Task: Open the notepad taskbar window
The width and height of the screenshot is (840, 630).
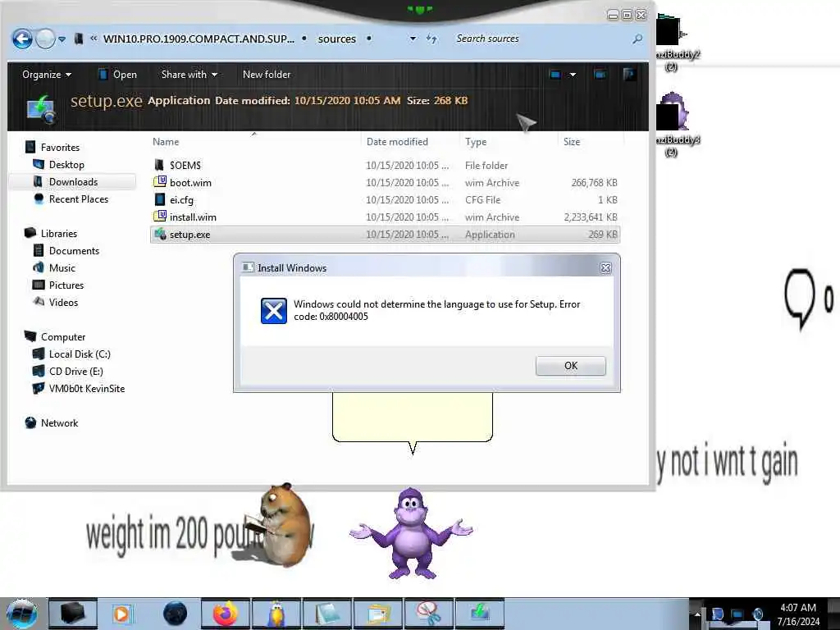Action: tap(327, 614)
